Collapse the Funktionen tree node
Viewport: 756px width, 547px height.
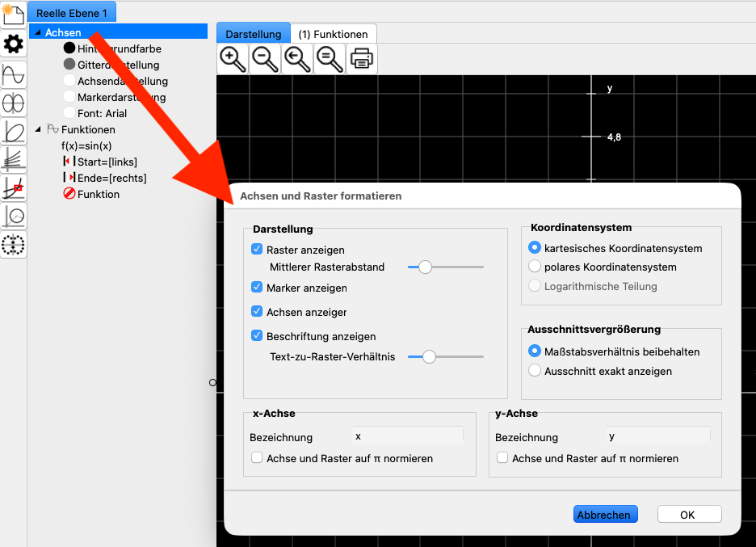38,129
